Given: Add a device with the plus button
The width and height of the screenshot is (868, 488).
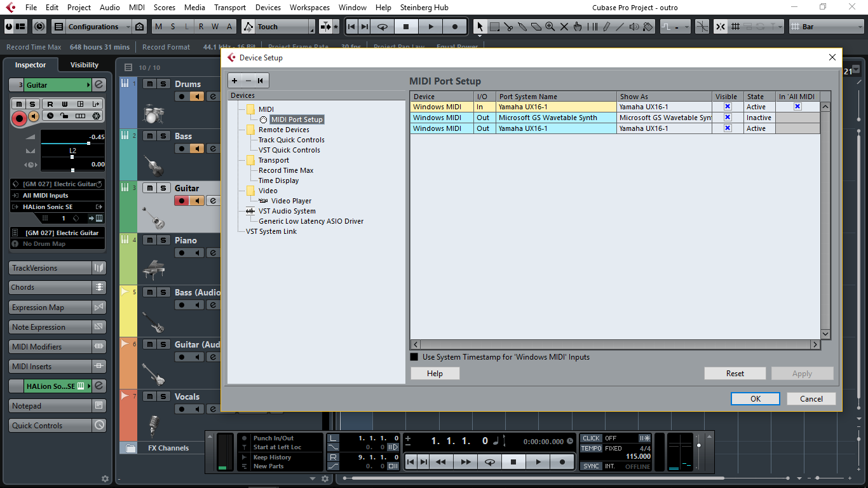Looking at the screenshot, I should [x=234, y=80].
